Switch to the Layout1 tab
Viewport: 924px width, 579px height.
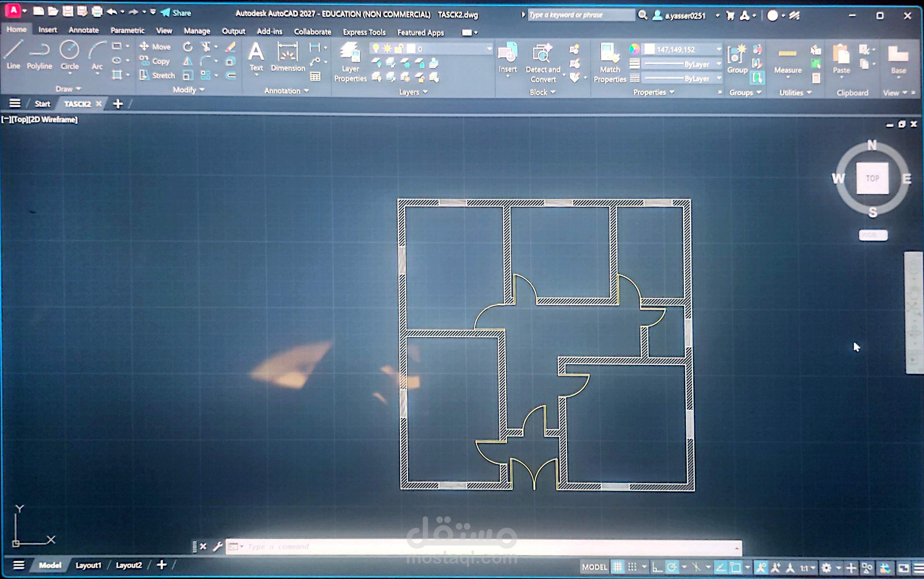(88, 565)
